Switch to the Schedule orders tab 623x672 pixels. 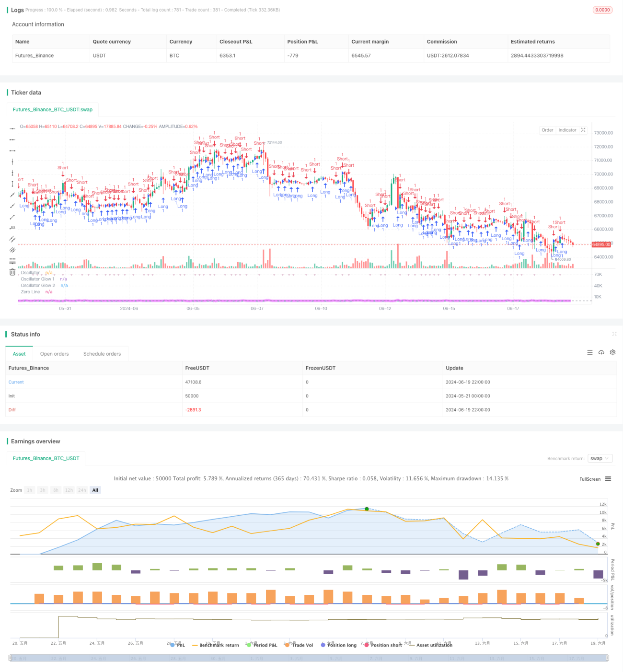tap(102, 354)
